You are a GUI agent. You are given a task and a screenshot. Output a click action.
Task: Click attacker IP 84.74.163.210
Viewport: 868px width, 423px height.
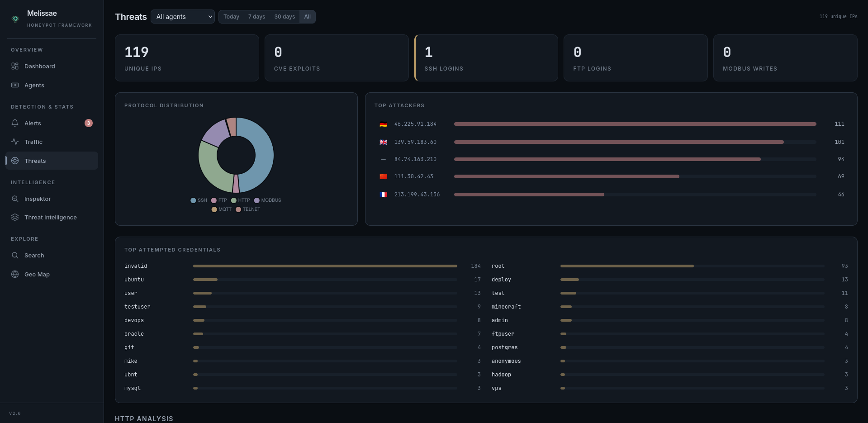[415, 159]
